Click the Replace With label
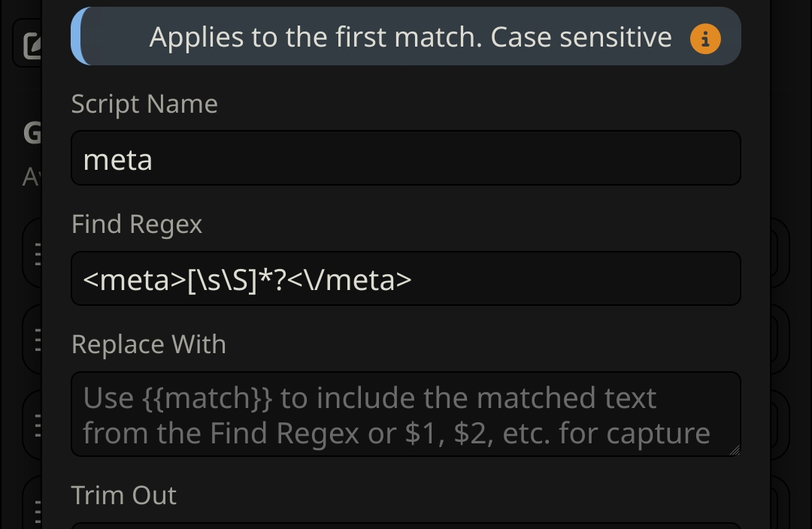 point(149,344)
